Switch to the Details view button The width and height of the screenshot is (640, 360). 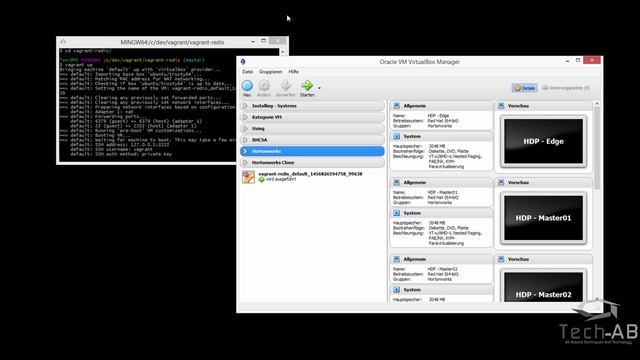(524, 88)
